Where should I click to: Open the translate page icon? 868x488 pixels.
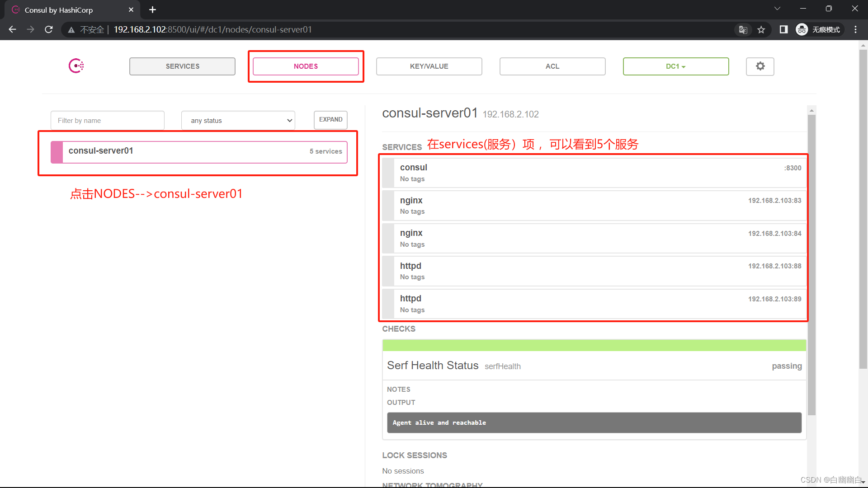click(x=743, y=30)
